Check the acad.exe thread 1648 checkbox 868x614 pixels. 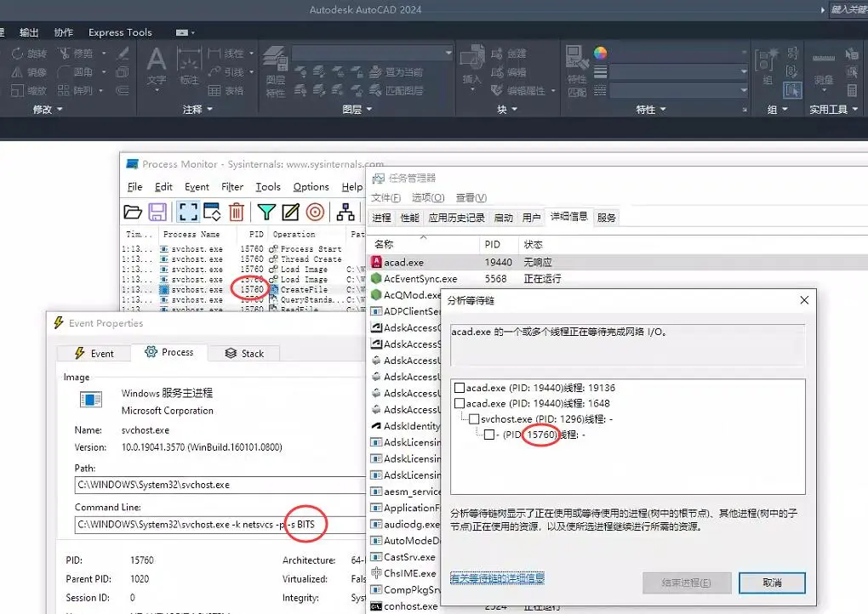pyautogui.click(x=460, y=403)
